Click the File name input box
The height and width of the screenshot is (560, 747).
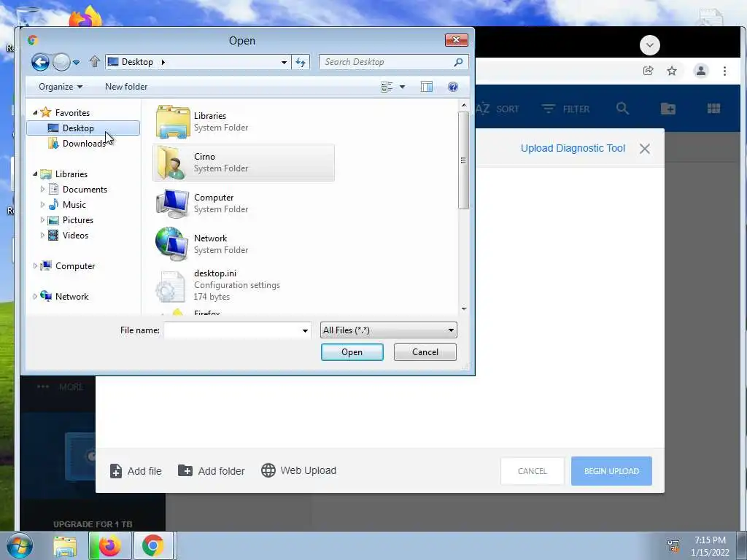[x=232, y=330]
